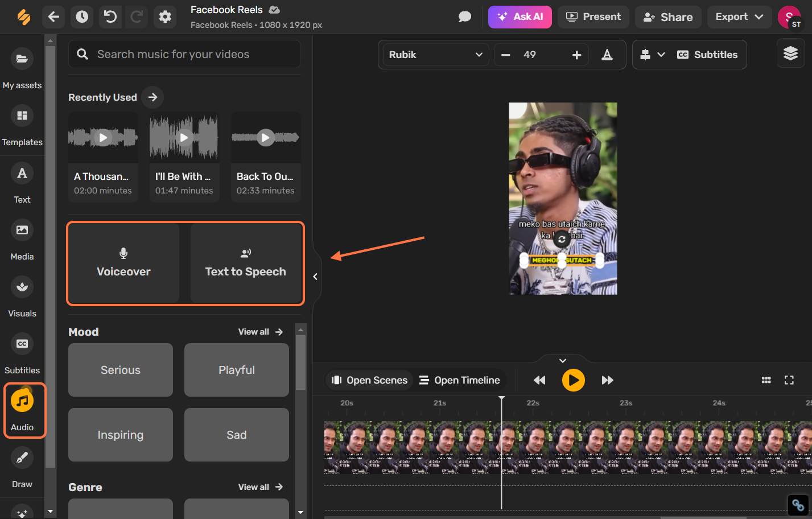Click Subtitles toolbar button
This screenshot has width=812, height=519.
707,55
